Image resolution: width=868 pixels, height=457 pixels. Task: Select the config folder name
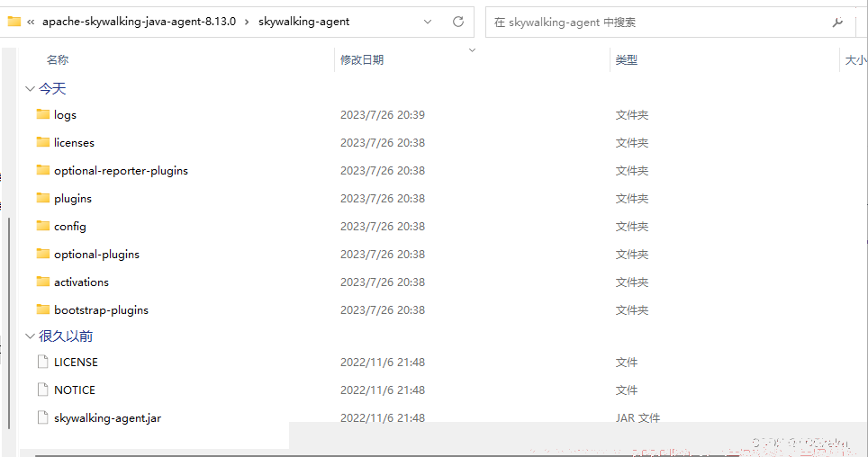point(70,227)
